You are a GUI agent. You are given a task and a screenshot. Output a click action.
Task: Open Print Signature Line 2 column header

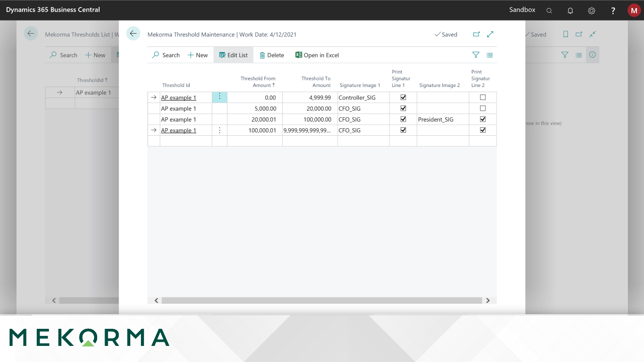click(480, 79)
